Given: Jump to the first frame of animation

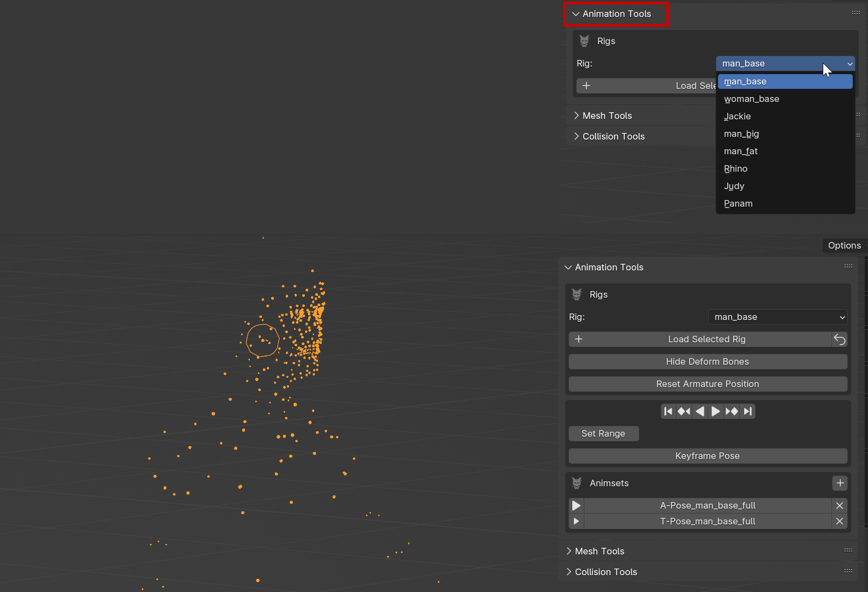Looking at the screenshot, I should (668, 412).
